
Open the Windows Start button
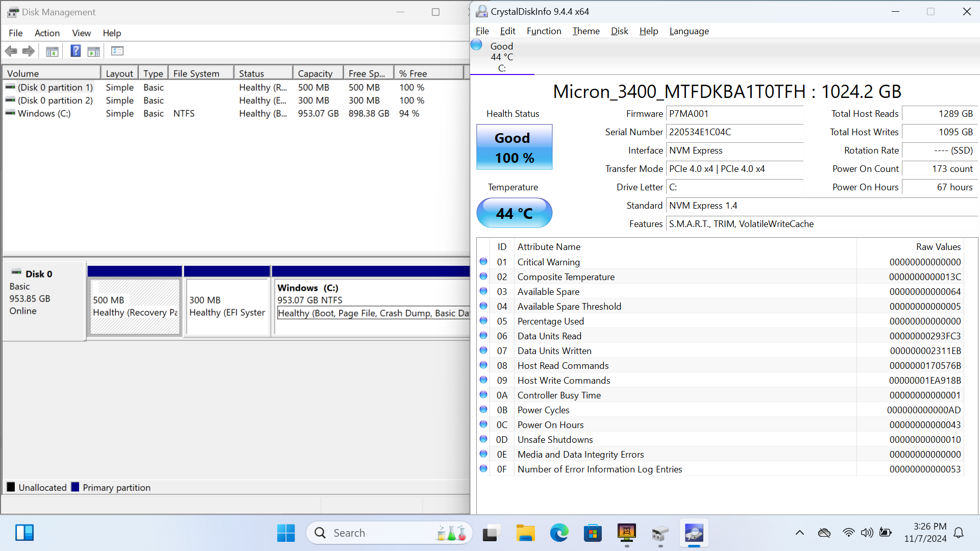click(x=286, y=533)
